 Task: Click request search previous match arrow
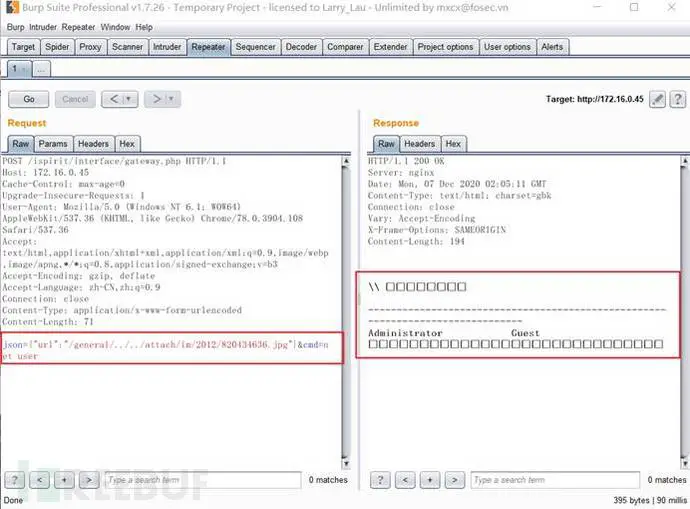[40, 480]
